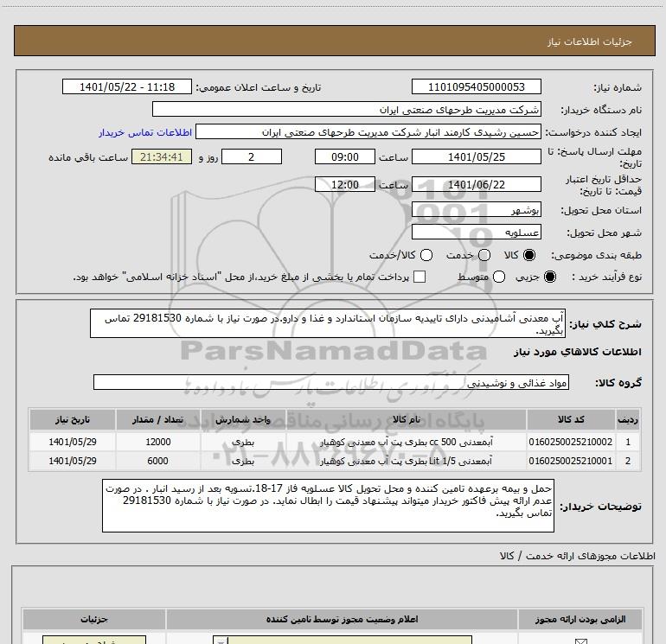Click the buyer organization name field
666x644 pixels.
[347, 109]
